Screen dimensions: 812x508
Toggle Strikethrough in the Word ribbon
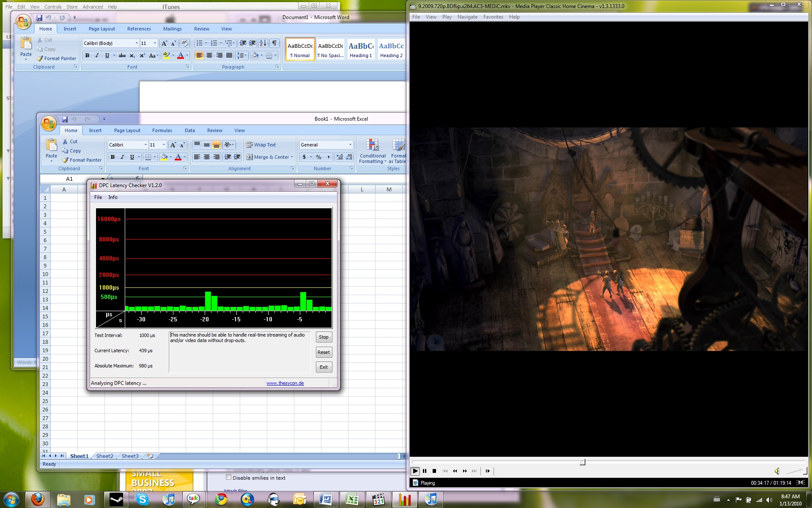pos(122,55)
